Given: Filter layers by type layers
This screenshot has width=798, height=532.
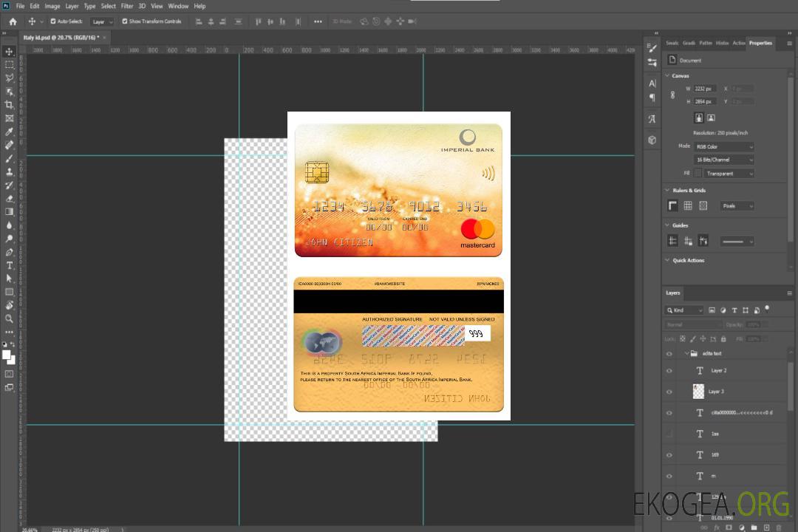Looking at the screenshot, I should coord(734,310).
